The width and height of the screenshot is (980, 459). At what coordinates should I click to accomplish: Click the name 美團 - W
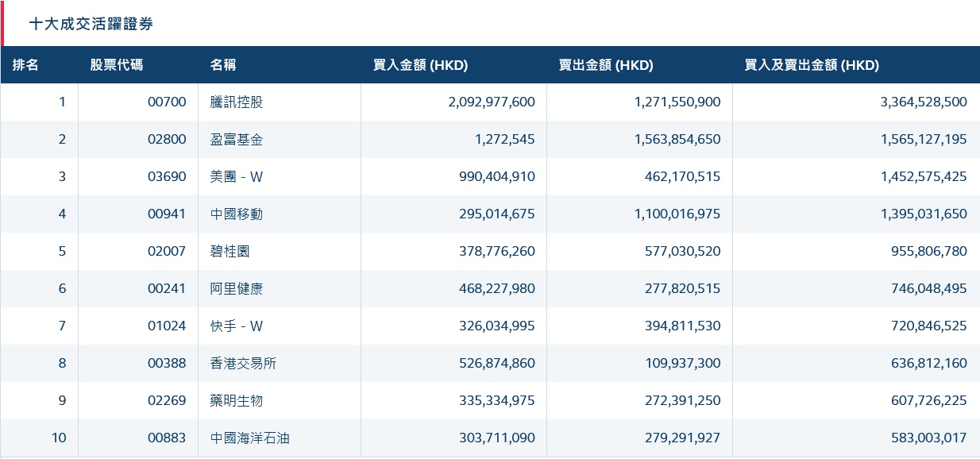click(237, 176)
